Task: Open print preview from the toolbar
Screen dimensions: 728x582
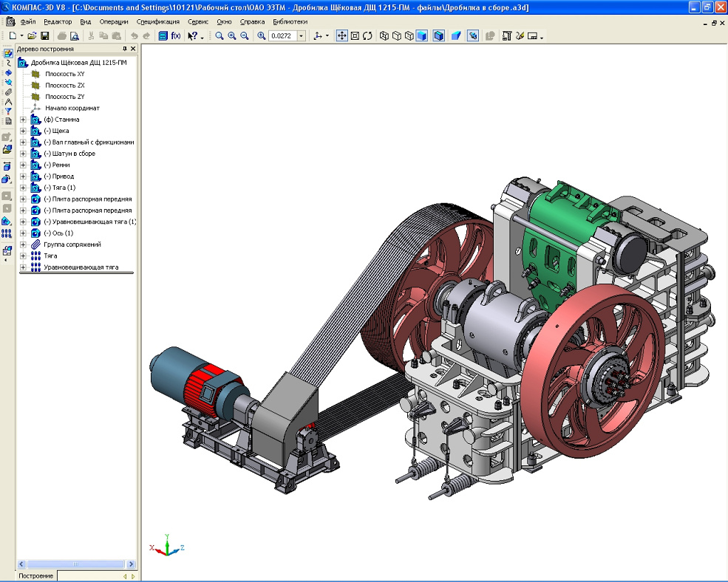Action: pyautogui.click(x=74, y=35)
